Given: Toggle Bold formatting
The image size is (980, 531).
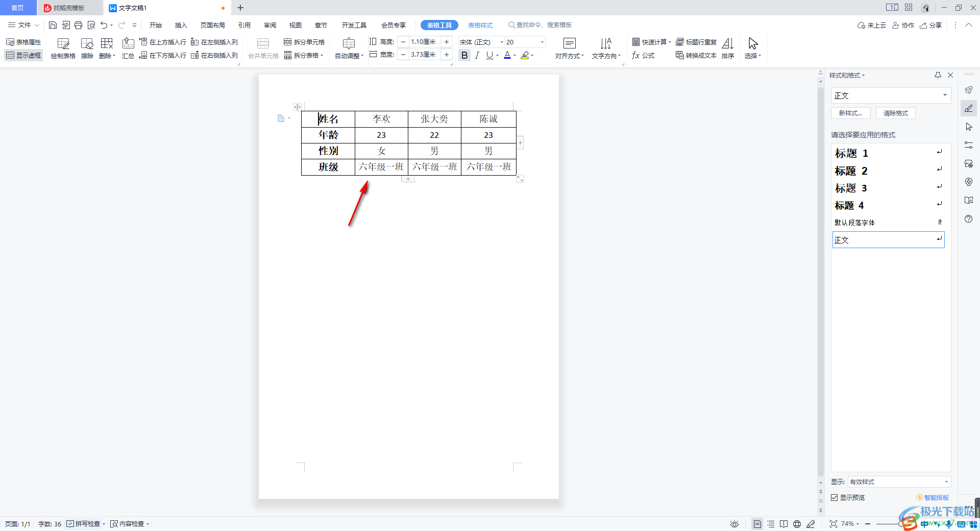Looking at the screenshot, I should coord(464,55).
